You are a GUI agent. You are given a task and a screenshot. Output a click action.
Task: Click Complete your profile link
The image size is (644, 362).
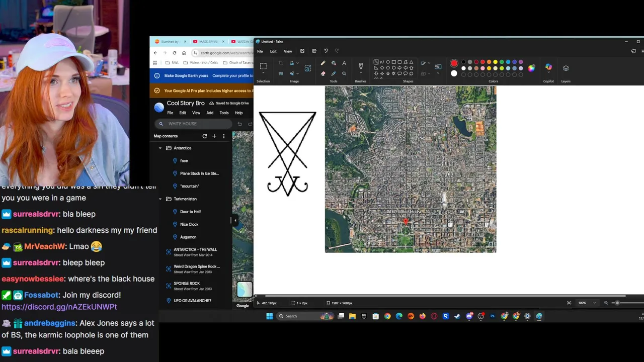[x=232, y=76]
